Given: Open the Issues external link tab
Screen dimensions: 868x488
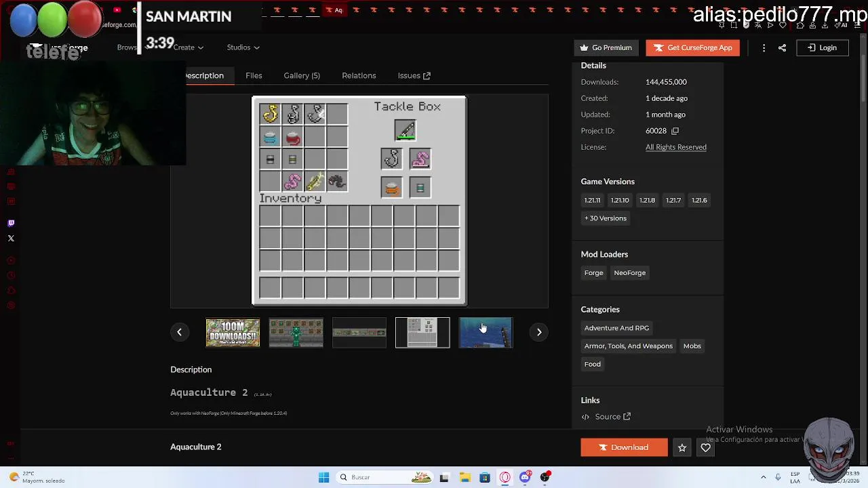Looking at the screenshot, I should [414, 75].
